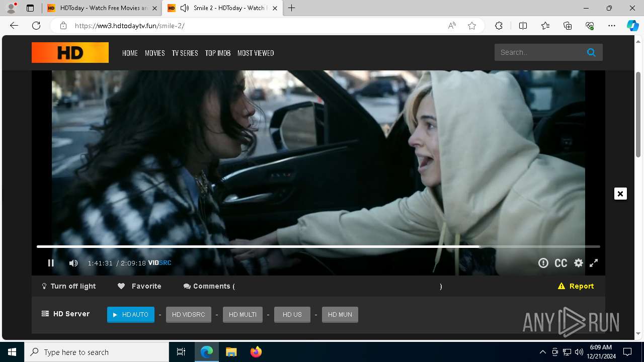Close the floating overlay with X
The image size is (644, 362).
[x=620, y=194]
